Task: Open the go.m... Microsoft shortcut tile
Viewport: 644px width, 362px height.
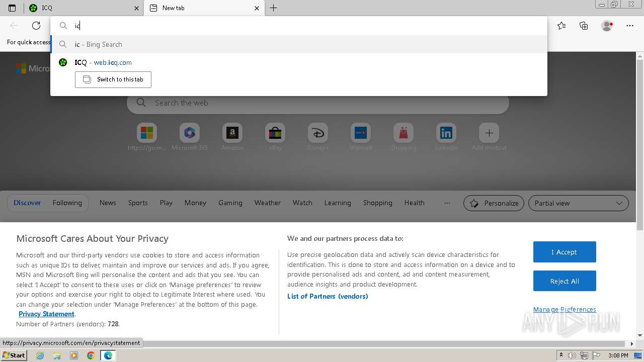Action: [147, 137]
